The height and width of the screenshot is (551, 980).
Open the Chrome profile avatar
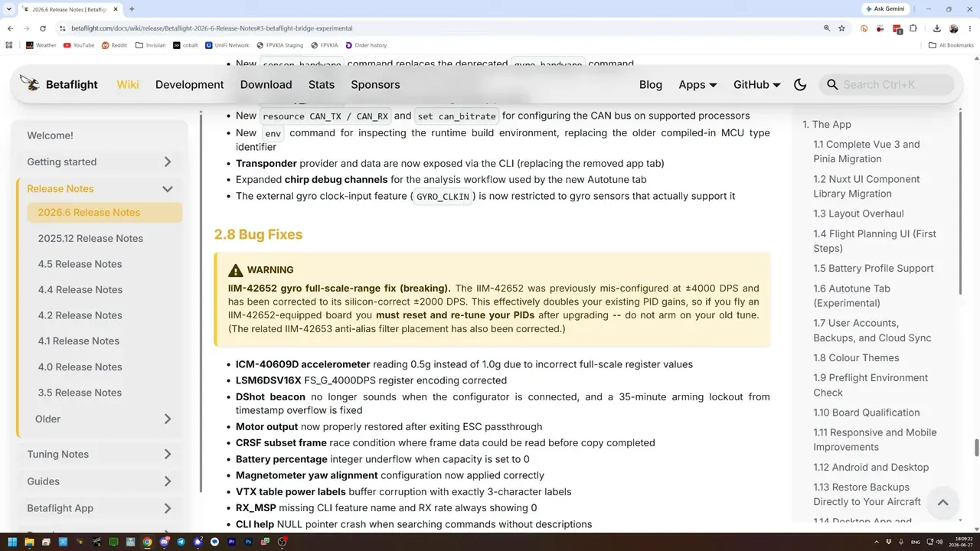[x=954, y=28]
